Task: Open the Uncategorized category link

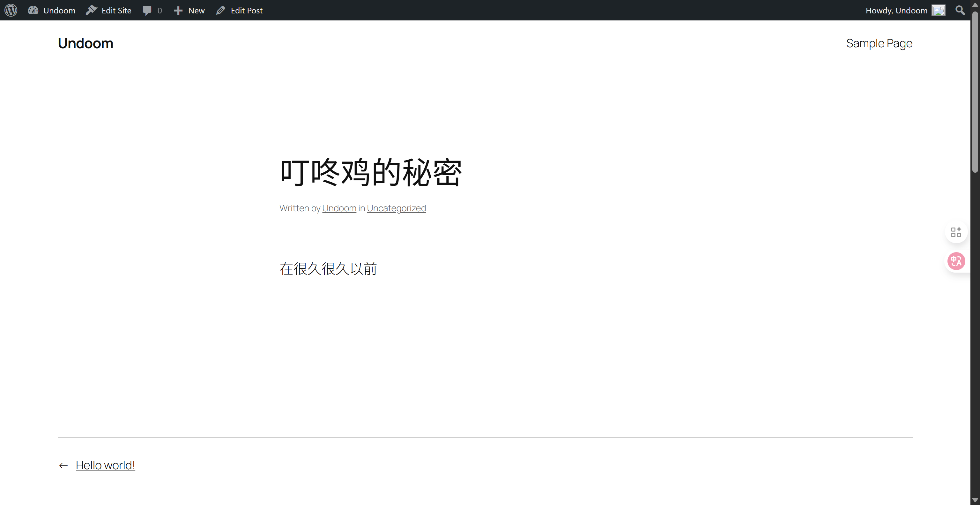Action: tap(396, 208)
